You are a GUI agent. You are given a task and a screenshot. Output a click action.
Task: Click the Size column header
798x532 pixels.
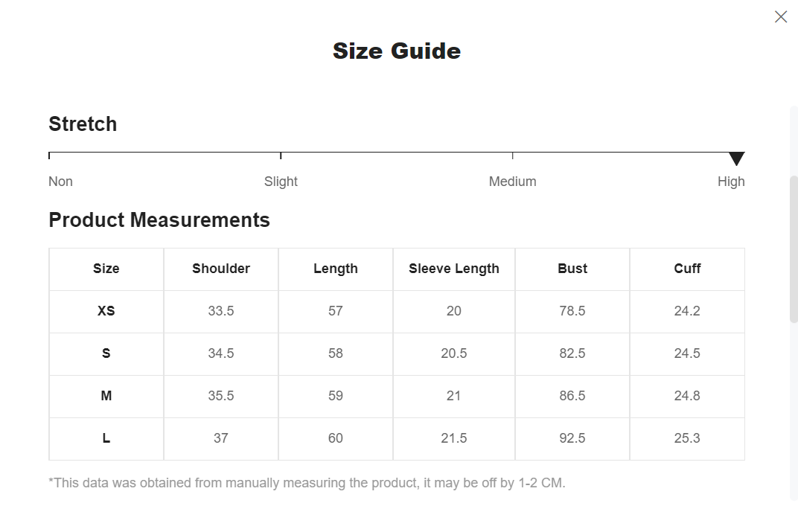[106, 269]
